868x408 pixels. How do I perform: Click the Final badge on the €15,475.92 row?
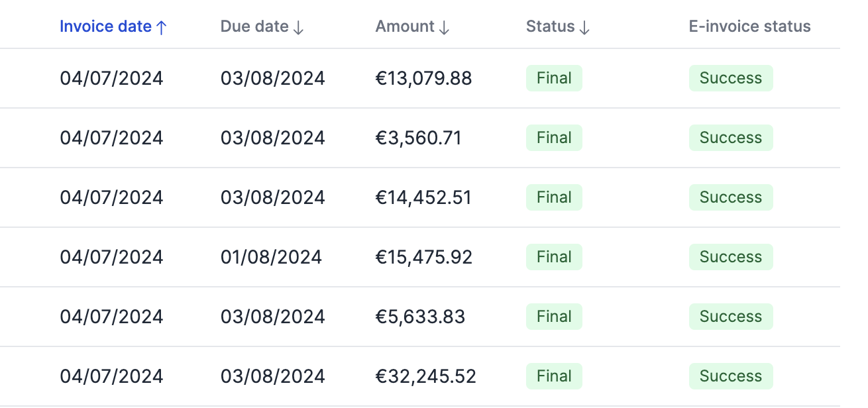coord(553,256)
